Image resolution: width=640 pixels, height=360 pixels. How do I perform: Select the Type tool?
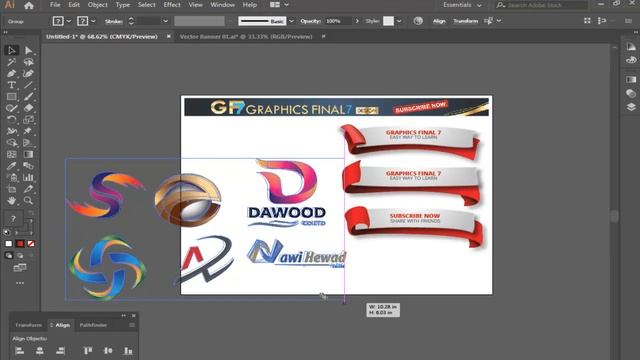click(11, 85)
